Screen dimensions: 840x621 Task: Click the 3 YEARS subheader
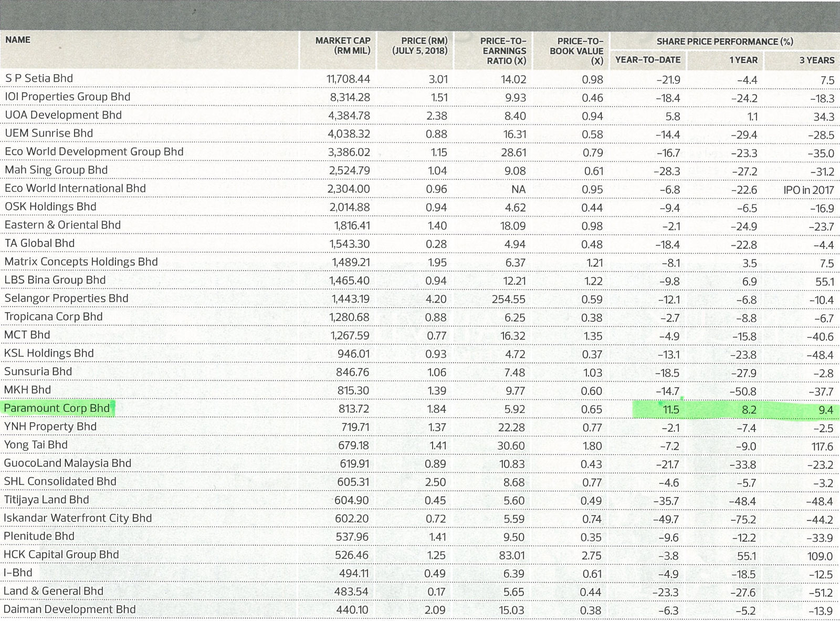click(x=817, y=60)
